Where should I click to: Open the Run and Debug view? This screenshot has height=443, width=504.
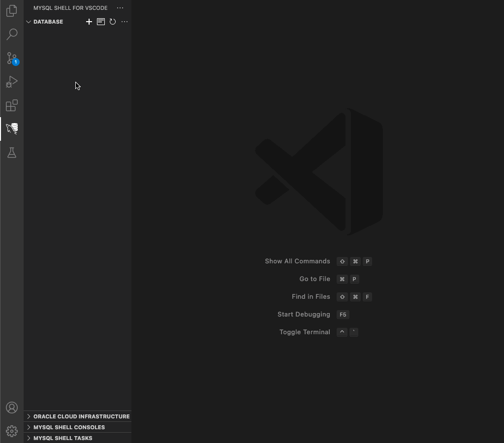[x=12, y=82]
